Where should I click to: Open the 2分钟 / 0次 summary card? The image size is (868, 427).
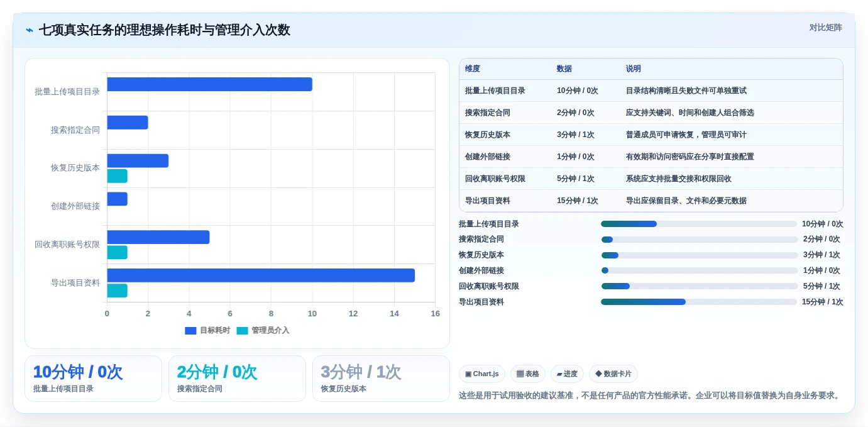(237, 379)
